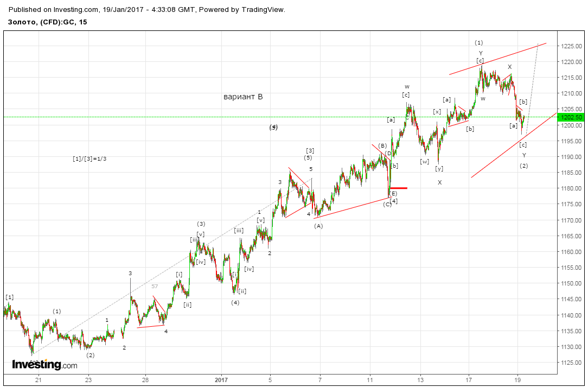This screenshot has height=387, width=588.
Task: Click the '23' date label on time axis
Action: (x=88, y=380)
